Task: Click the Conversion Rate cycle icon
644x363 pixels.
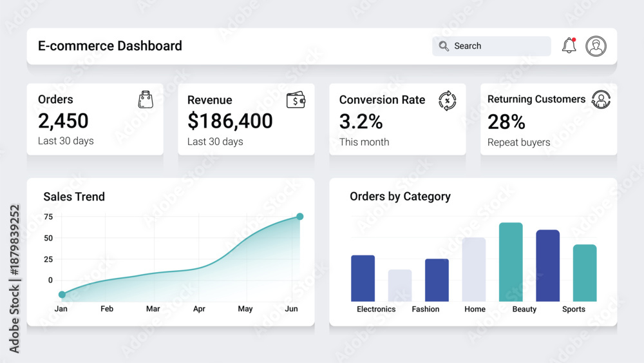Action: [448, 101]
